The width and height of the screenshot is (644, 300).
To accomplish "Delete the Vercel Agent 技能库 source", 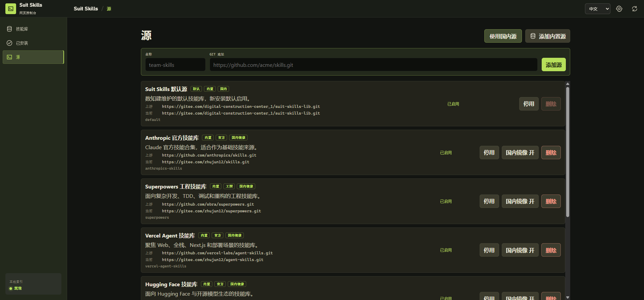I will click(x=551, y=250).
